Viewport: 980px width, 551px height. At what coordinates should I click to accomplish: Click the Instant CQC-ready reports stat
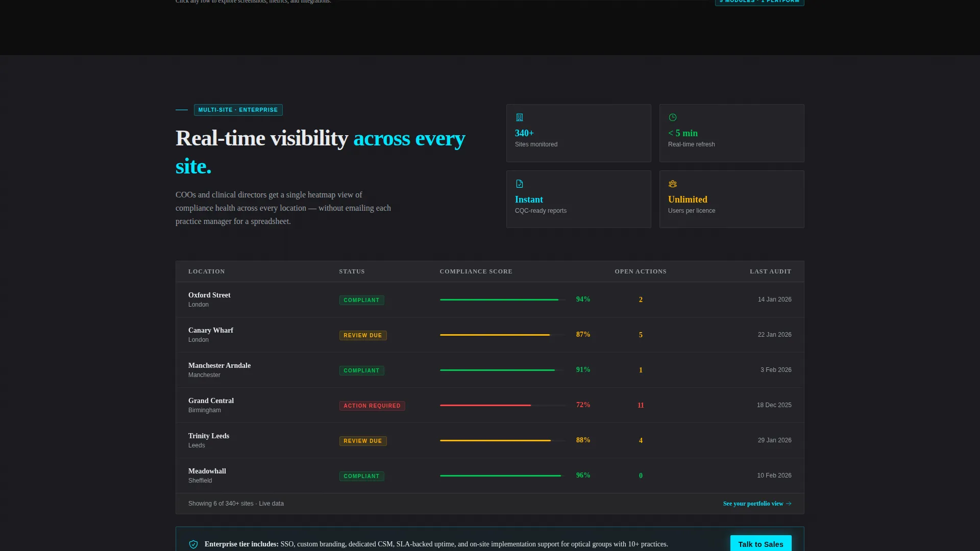coord(578,199)
